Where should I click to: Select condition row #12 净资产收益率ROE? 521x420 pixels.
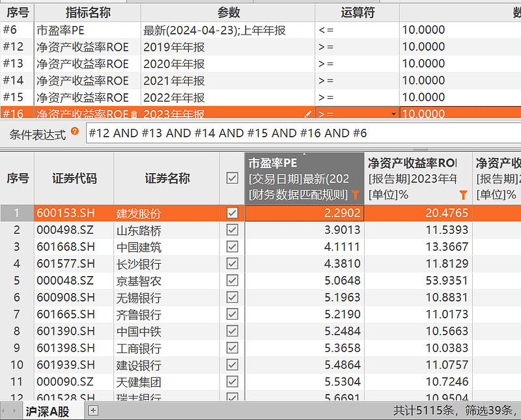[x=260, y=47]
